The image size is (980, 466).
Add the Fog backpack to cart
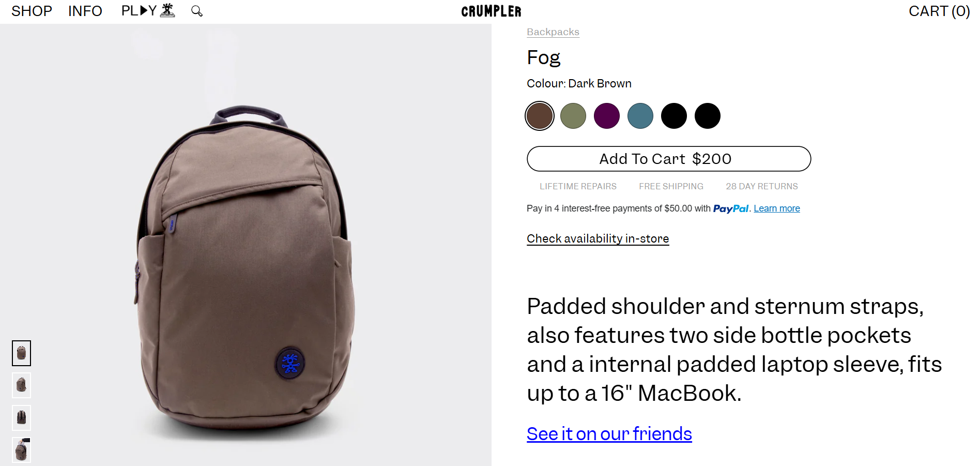[669, 159]
